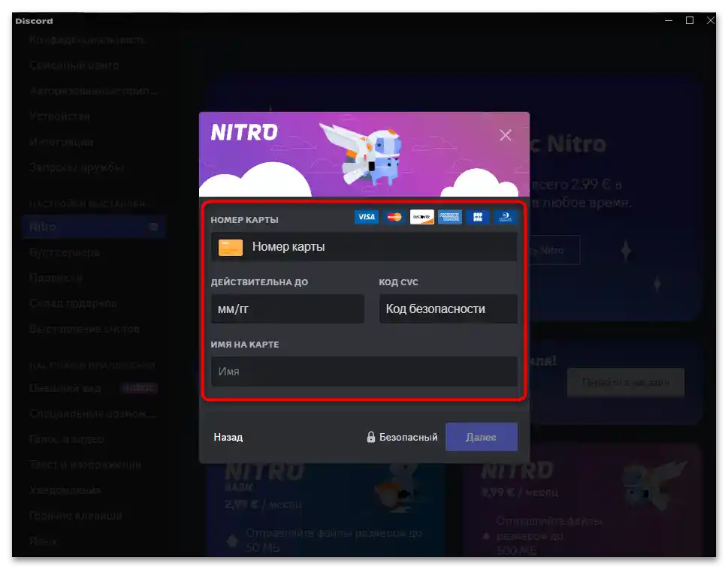728x569 pixels.
Task: Click the orange card icon in card number field
Action: (230, 245)
